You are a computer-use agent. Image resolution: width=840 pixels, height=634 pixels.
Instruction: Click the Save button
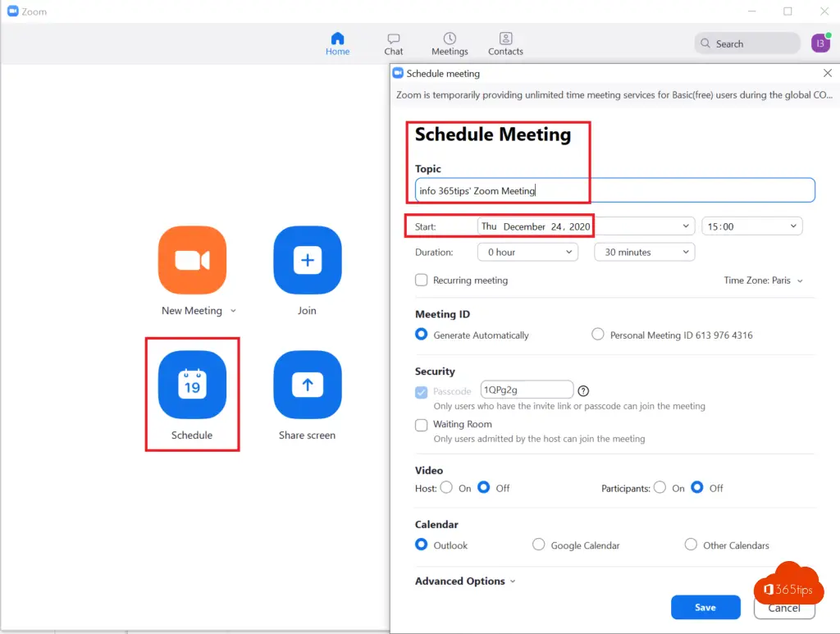click(705, 608)
